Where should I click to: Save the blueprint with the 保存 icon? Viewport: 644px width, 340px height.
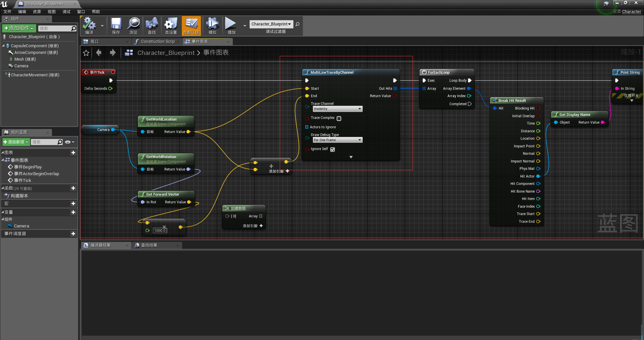tap(116, 25)
